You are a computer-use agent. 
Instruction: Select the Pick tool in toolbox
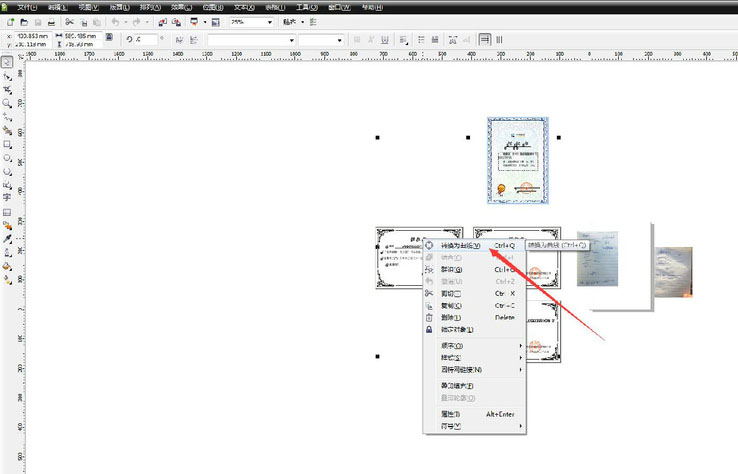(x=7, y=62)
